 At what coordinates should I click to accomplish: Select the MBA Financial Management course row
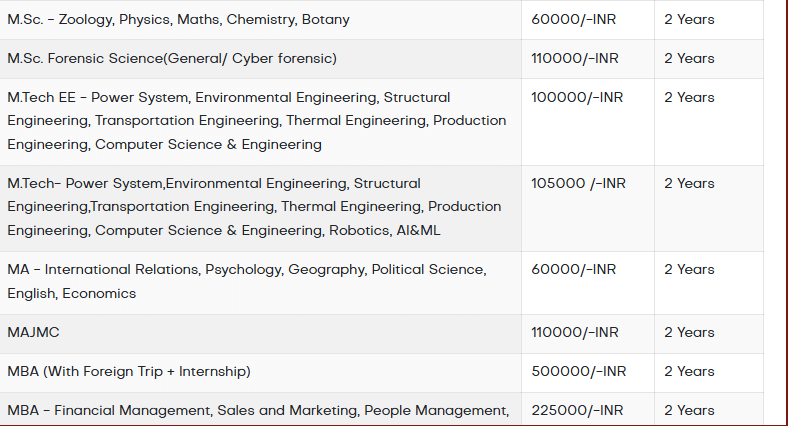click(x=258, y=410)
